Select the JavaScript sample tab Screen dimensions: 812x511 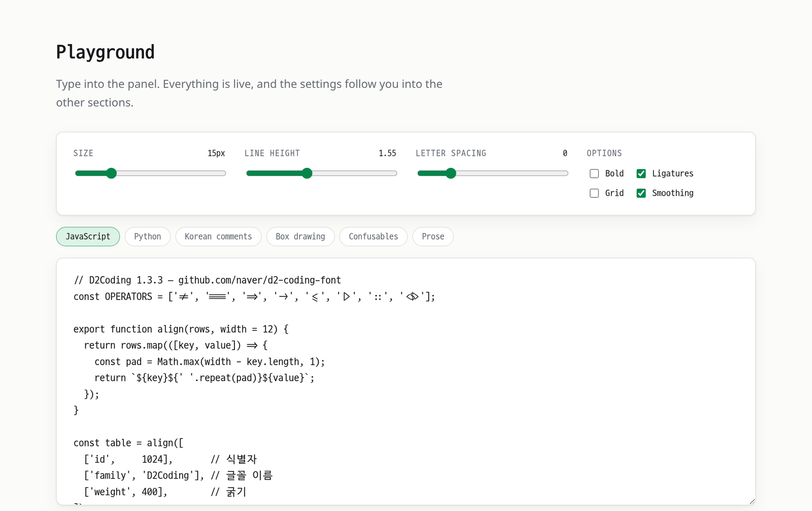click(88, 236)
